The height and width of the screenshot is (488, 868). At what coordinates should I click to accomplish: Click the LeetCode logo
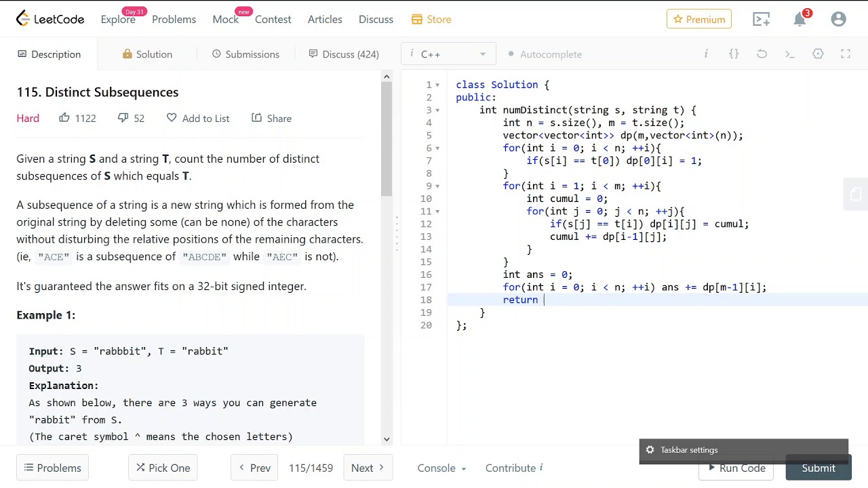tap(50, 19)
